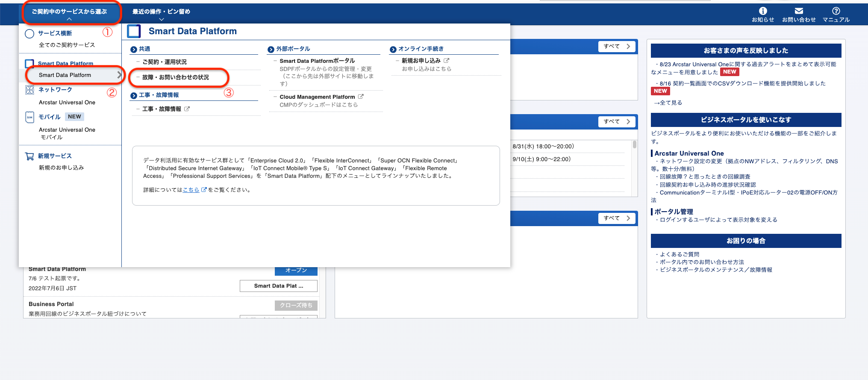Viewport: 868px width, 380px height.
Task: Open Cloud Management Platform link
Action: coord(317,97)
